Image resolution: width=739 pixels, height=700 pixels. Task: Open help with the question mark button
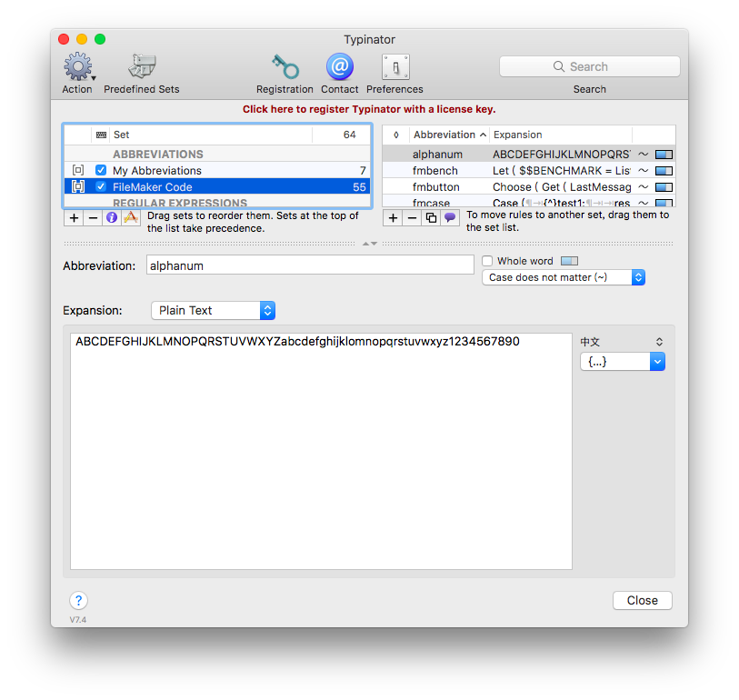[79, 601]
